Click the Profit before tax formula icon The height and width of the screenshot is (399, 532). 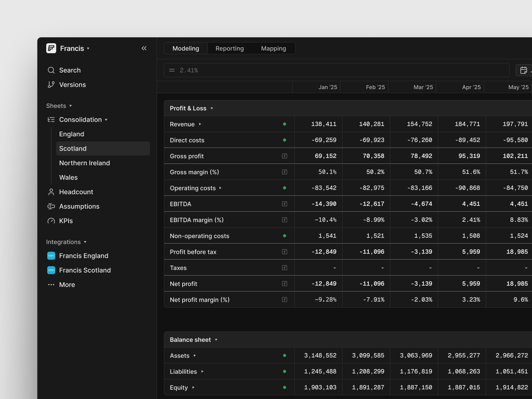(285, 252)
